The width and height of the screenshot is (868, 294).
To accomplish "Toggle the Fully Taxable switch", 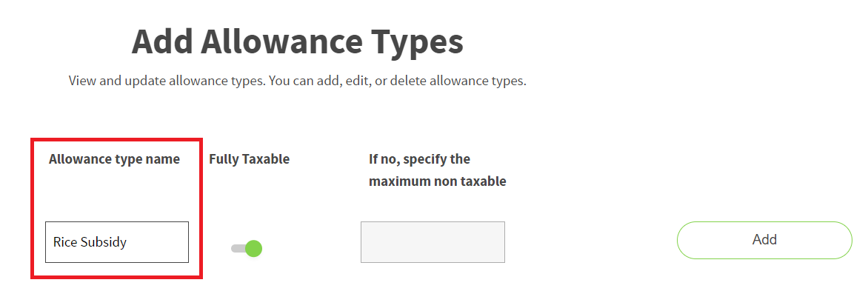I will tap(247, 249).
